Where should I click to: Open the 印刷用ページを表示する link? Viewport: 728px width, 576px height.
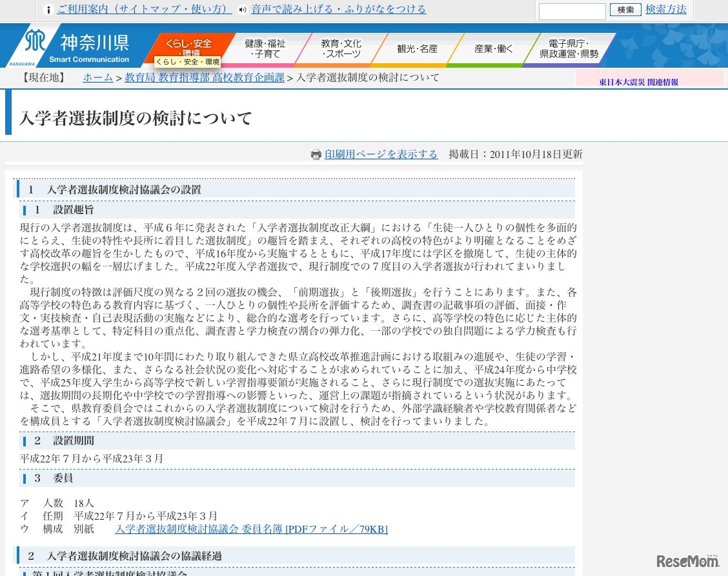pyautogui.click(x=380, y=155)
